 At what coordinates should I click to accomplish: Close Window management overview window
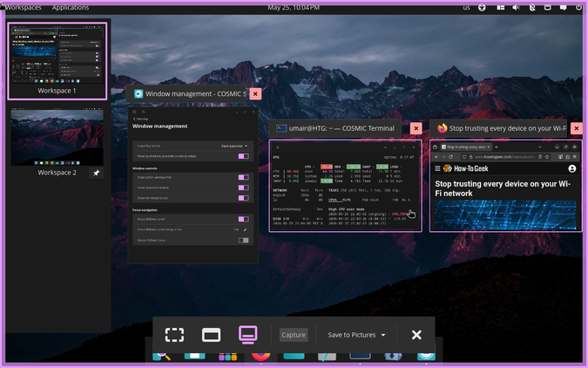coord(255,94)
